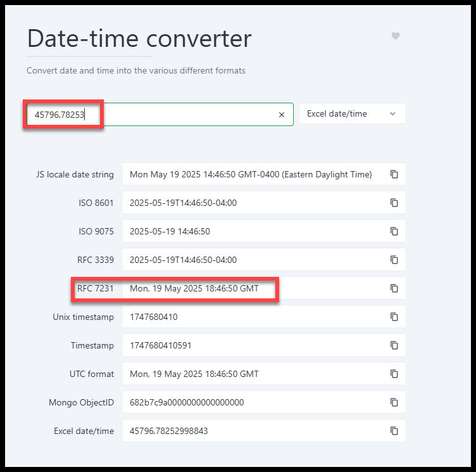This screenshot has width=476, height=472.
Task: Click the 'RFC 3339' label
Action: [x=96, y=260]
